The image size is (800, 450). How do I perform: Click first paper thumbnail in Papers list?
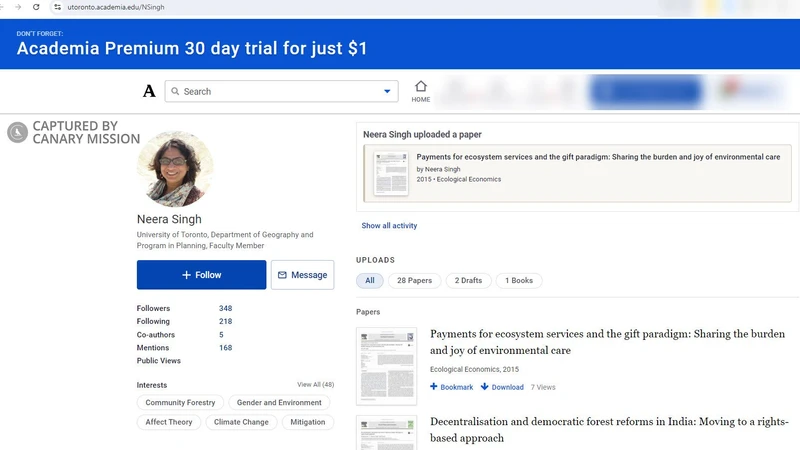click(x=386, y=366)
